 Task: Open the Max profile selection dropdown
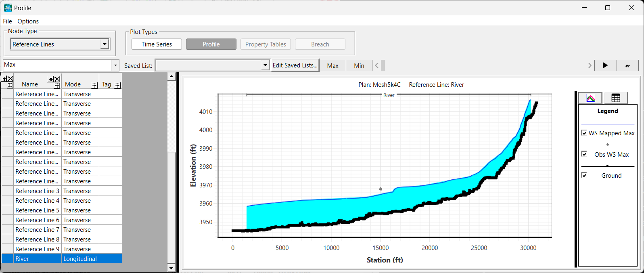click(x=116, y=65)
